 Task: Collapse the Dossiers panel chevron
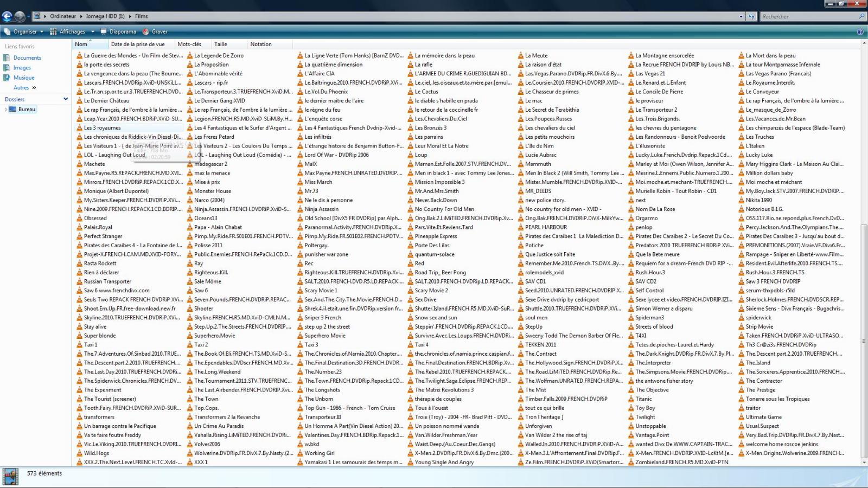pyautogui.click(x=66, y=99)
